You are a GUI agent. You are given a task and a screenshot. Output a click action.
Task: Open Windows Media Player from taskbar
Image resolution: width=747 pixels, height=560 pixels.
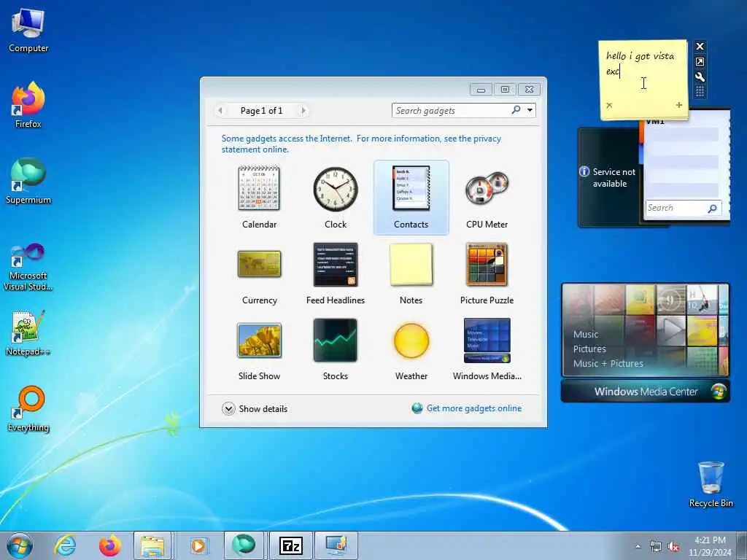click(198, 545)
